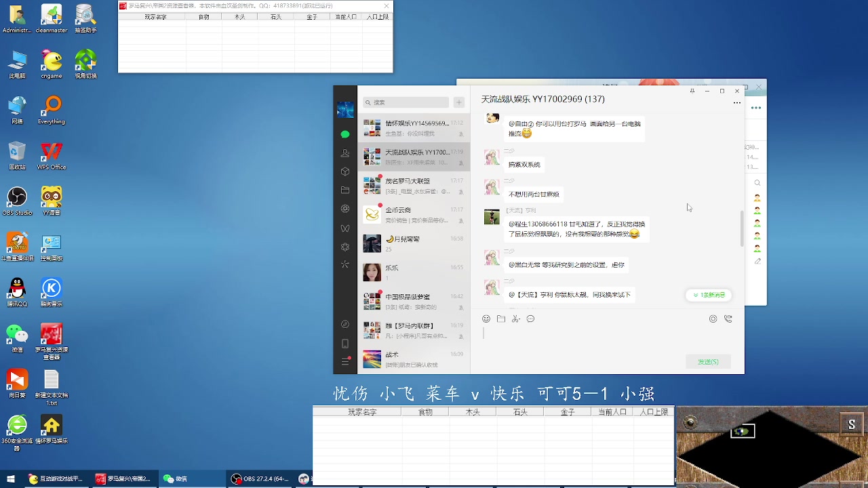Open WeChat settings hamburger menu
868x488 pixels.
[345, 362]
